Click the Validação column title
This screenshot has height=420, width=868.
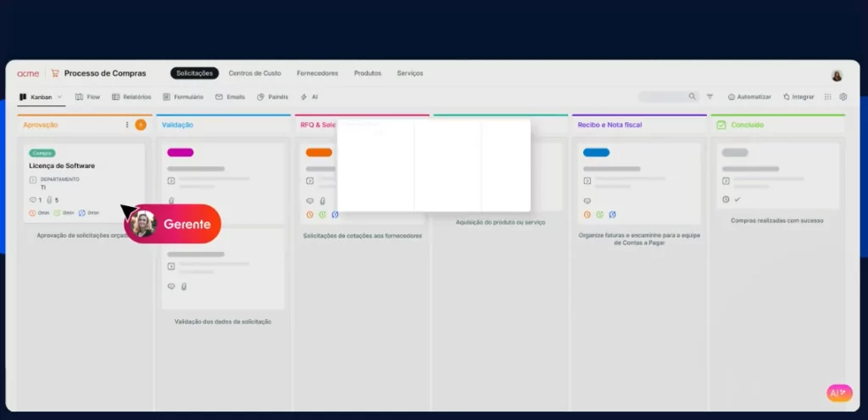point(178,126)
